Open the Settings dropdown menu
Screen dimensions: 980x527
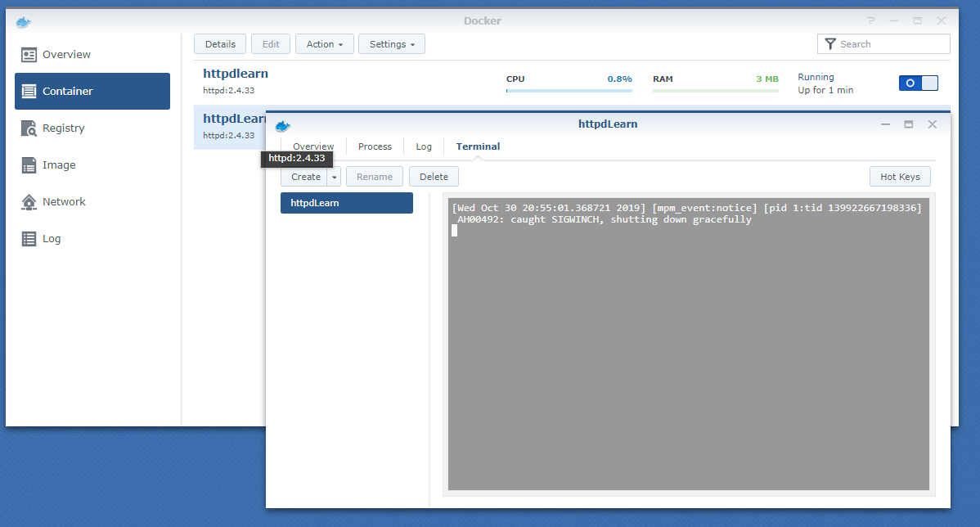point(391,43)
